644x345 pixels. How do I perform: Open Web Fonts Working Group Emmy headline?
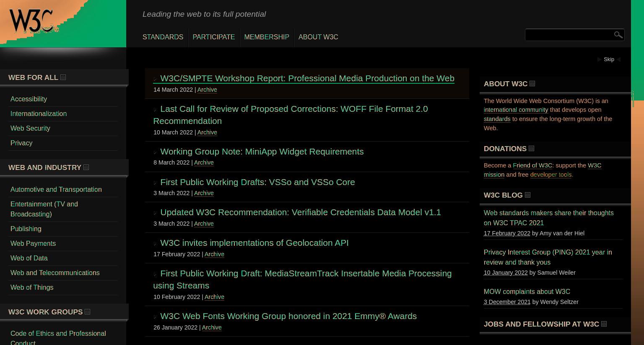(288, 316)
